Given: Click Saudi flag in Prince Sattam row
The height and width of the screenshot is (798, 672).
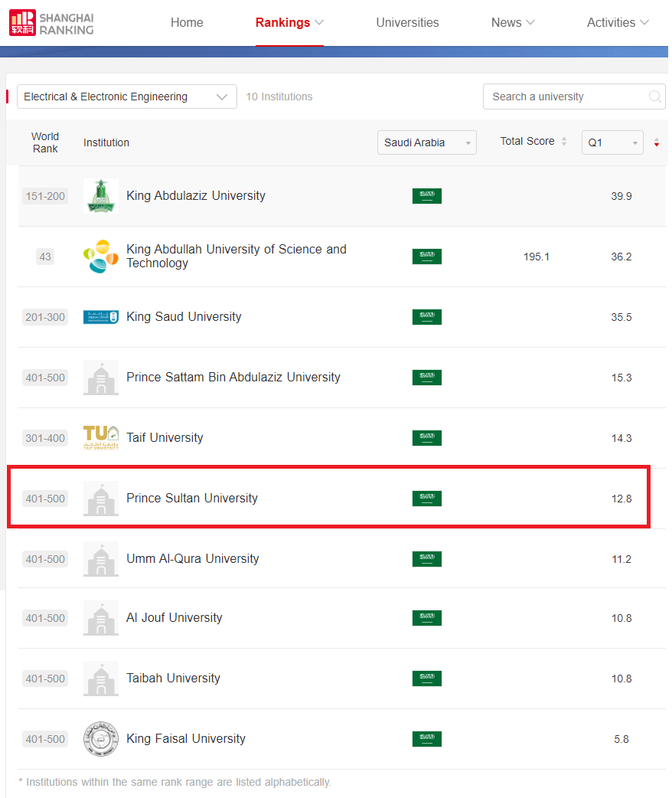Looking at the screenshot, I should pyautogui.click(x=427, y=378).
